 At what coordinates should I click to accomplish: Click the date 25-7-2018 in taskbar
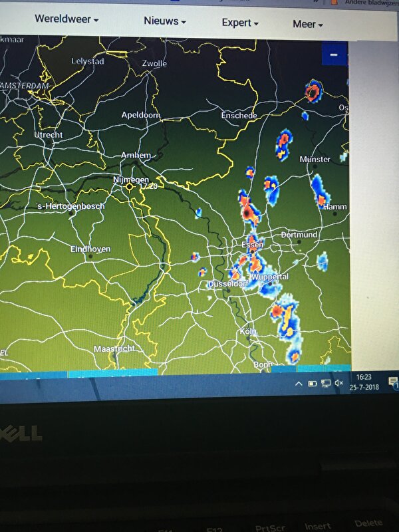[364, 387]
